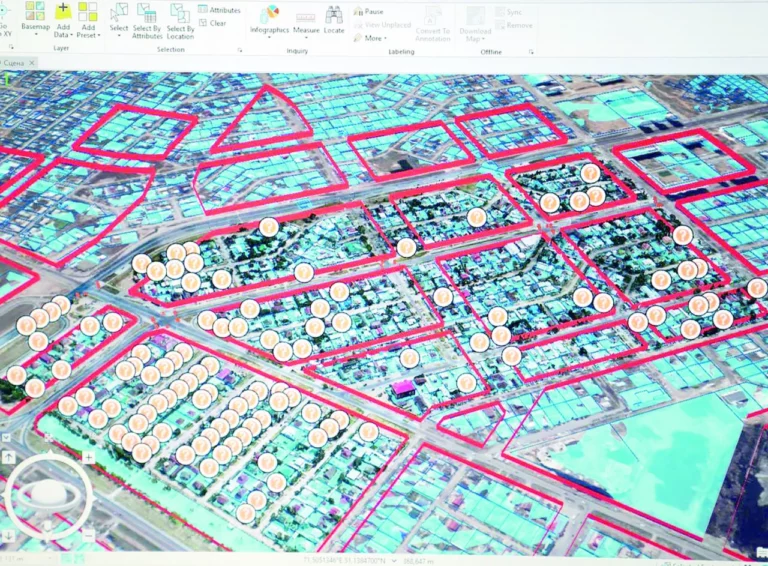Close the Сцена view tab
This screenshot has width=768, height=566.
tap(31, 64)
